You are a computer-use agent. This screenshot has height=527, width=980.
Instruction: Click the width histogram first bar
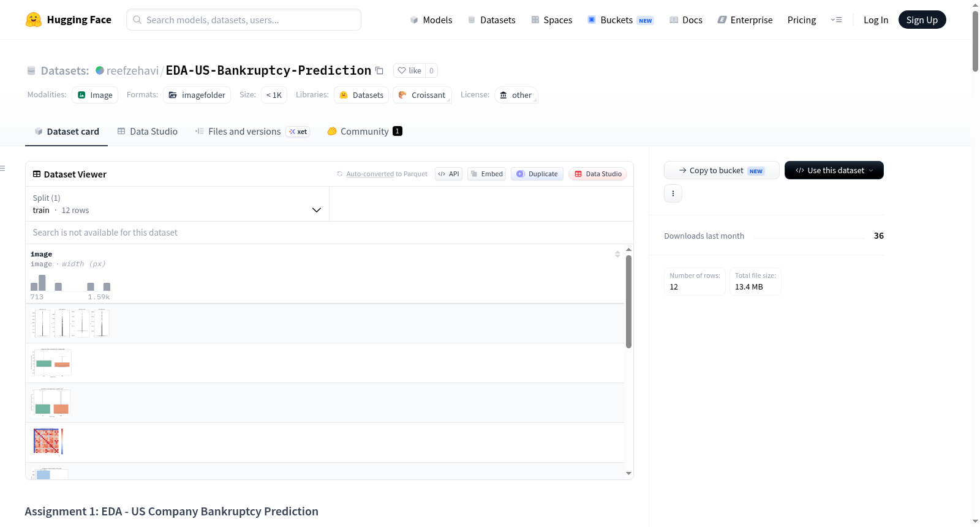point(34,286)
